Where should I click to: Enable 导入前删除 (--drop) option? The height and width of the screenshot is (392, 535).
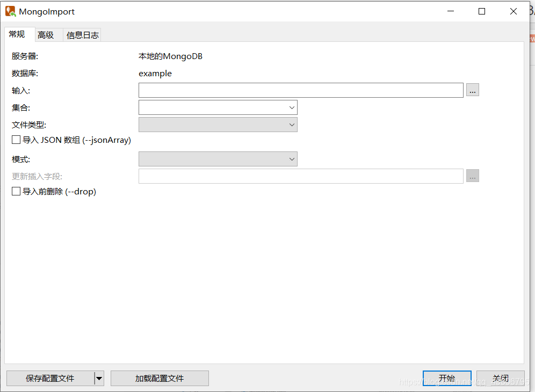coord(16,191)
